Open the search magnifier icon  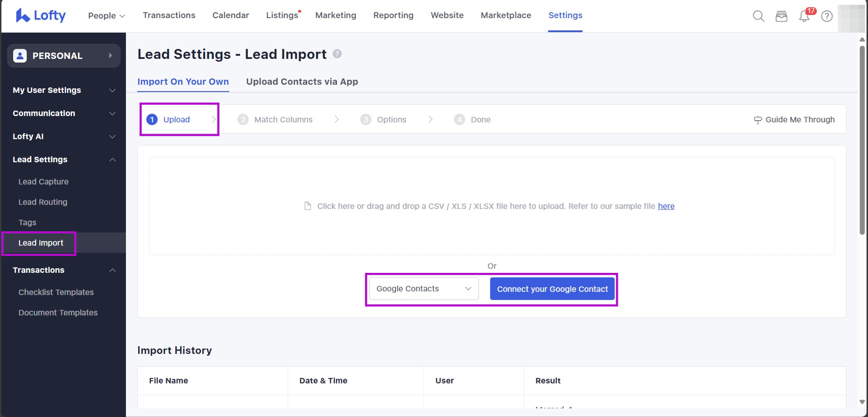[x=758, y=16]
